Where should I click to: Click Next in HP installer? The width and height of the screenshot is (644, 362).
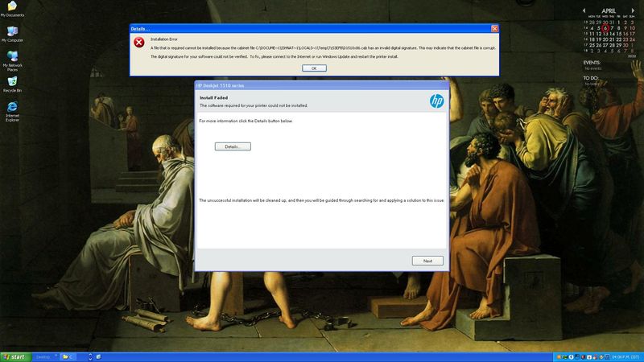click(427, 261)
